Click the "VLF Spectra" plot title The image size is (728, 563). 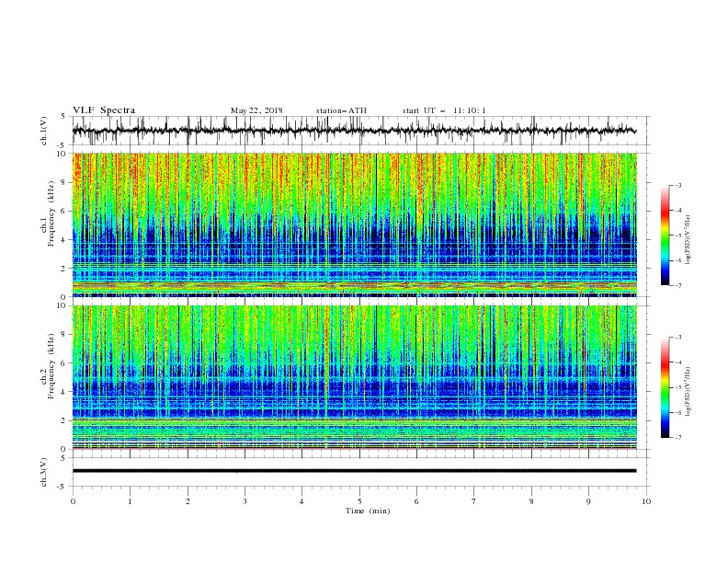(104, 110)
